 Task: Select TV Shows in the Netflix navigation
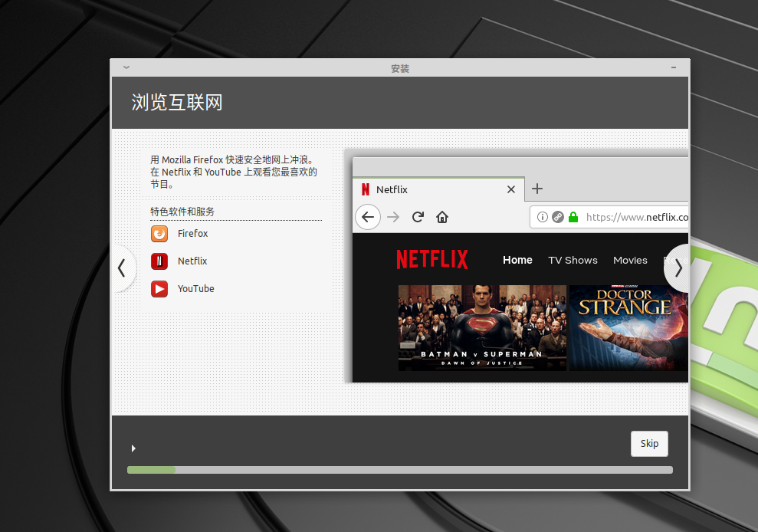(x=573, y=261)
